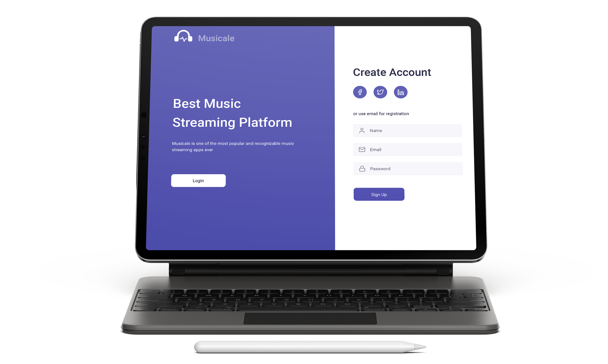Click the Name field person icon
The image size is (608, 364).
pos(362,130)
